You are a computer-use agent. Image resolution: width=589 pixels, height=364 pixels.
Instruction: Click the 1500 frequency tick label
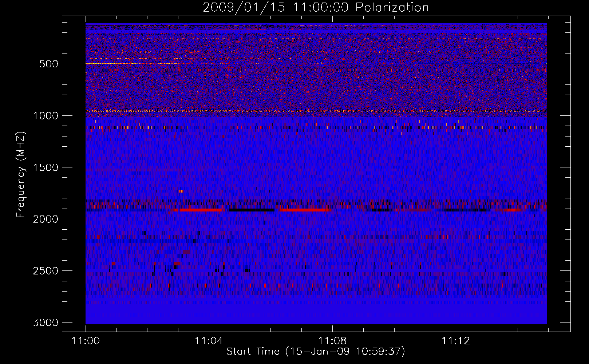coord(46,167)
